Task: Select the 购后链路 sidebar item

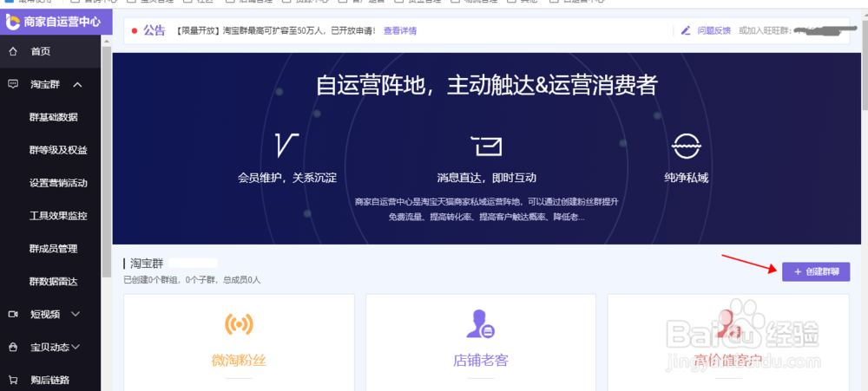Action: pos(50,380)
